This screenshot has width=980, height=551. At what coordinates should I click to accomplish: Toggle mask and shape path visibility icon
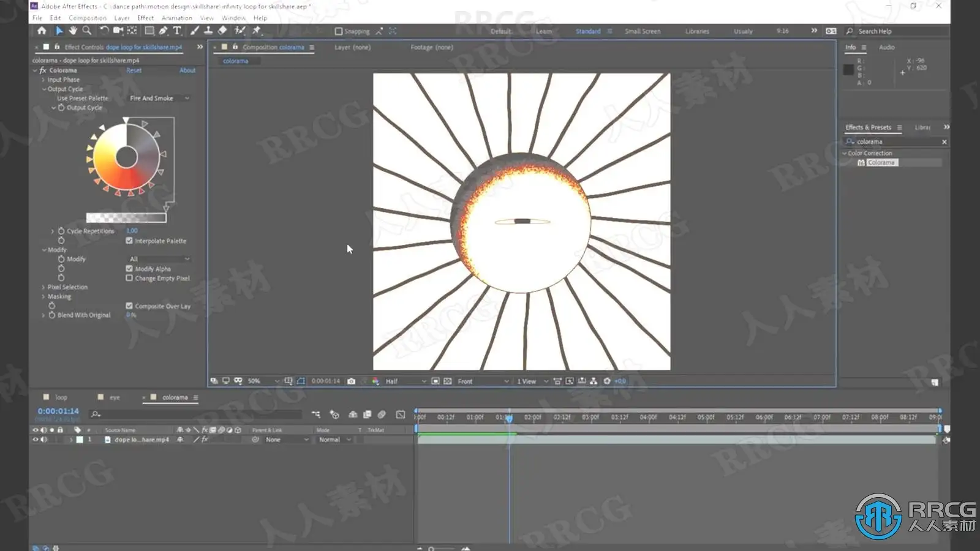click(301, 381)
